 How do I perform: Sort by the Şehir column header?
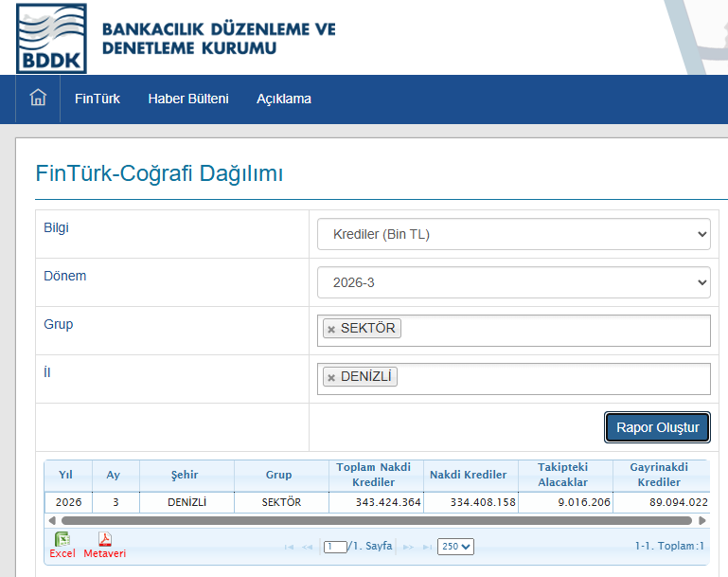(186, 475)
